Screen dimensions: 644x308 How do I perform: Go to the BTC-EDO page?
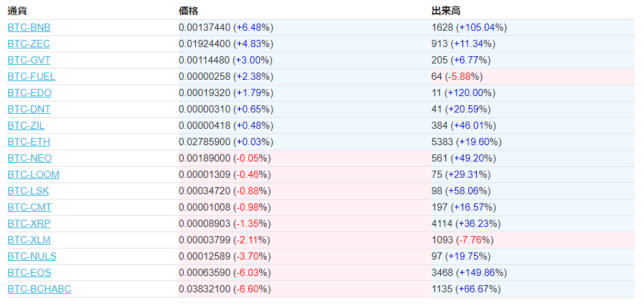click(x=29, y=93)
